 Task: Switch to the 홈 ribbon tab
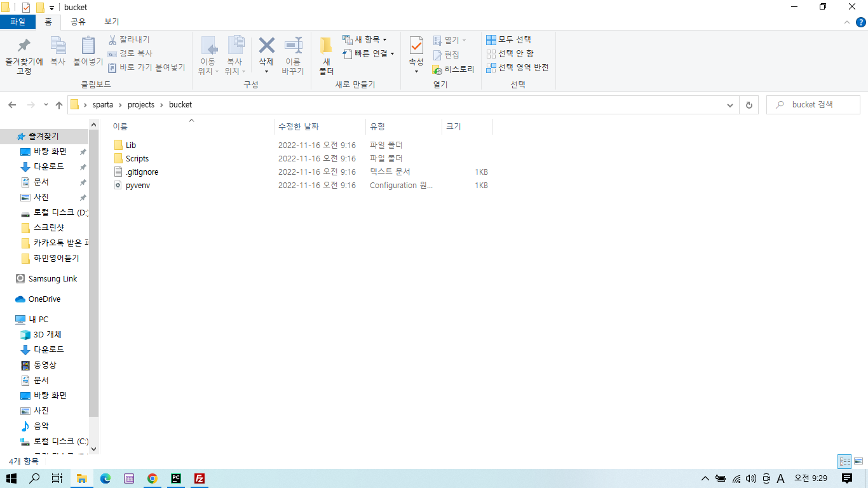(x=48, y=22)
